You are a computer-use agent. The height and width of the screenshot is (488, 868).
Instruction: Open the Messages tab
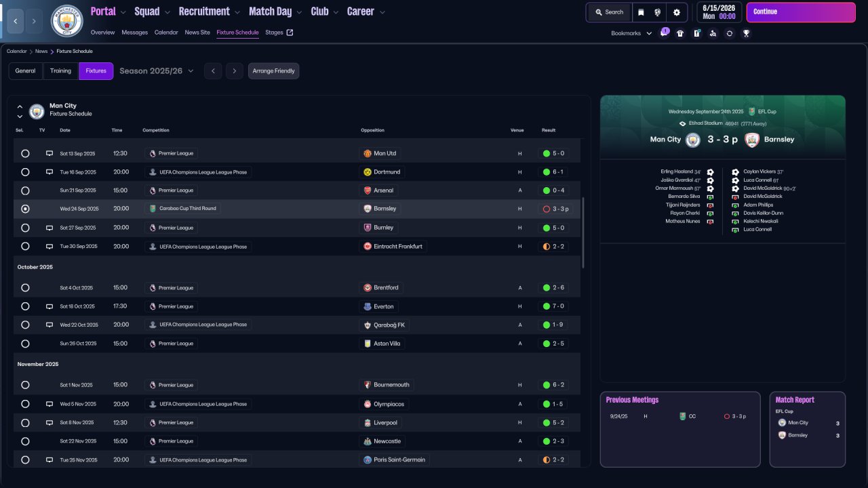click(135, 33)
